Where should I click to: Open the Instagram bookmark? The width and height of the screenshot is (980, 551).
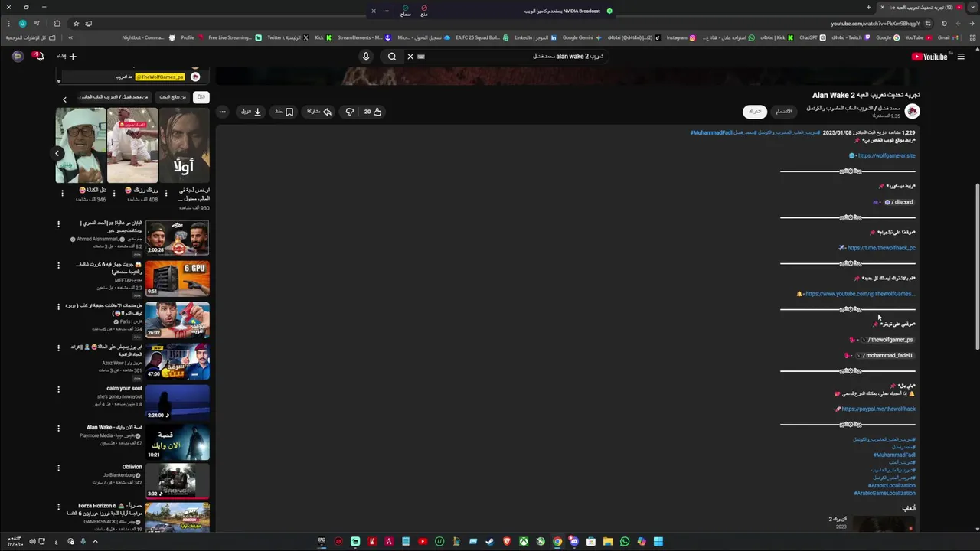pos(681,37)
